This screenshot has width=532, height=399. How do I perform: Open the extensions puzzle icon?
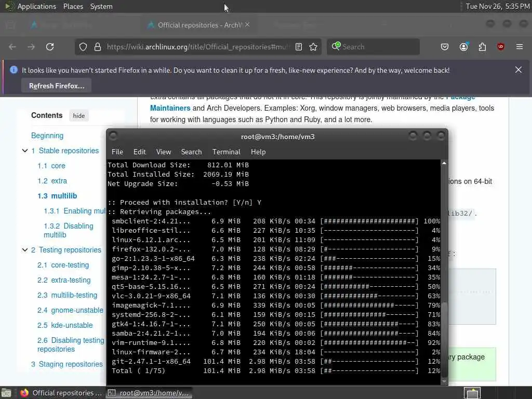click(482, 47)
